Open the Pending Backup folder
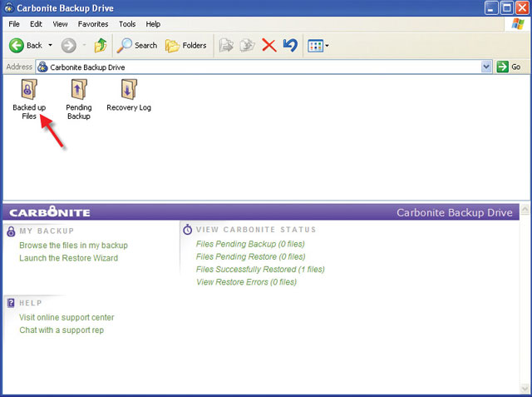532x397 pixels. pyautogui.click(x=79, y=99)
